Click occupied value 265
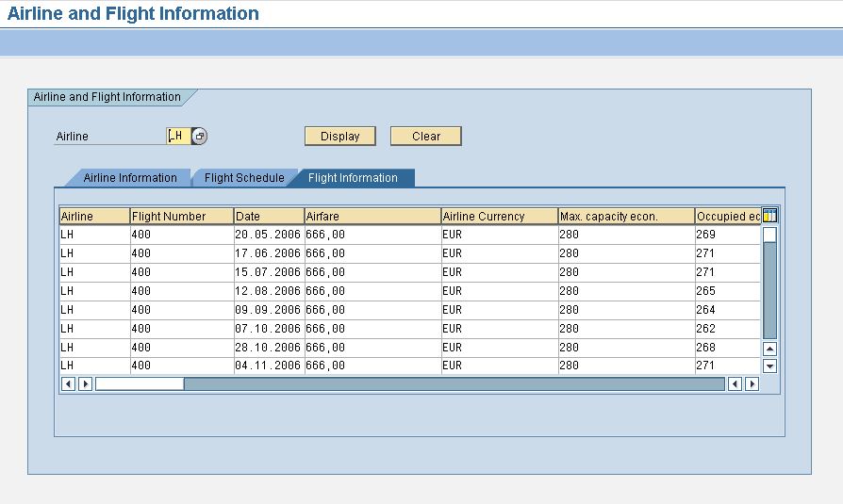Screen dimensions: 843x504 [x=728, y=291]
